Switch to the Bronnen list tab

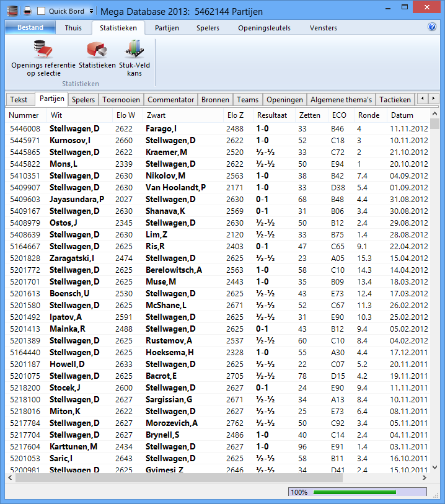click(x=215, y=100)
